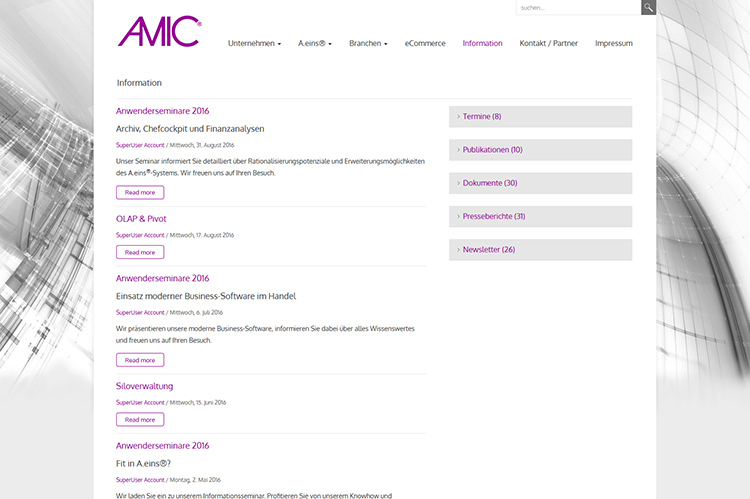Expand the Termine (8) section

point(540,117)
